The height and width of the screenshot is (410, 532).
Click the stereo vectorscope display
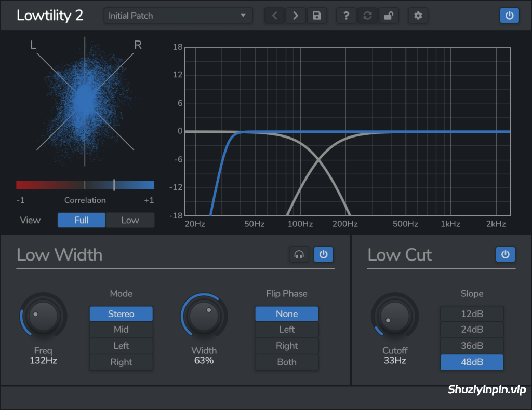tap(85, 102)
